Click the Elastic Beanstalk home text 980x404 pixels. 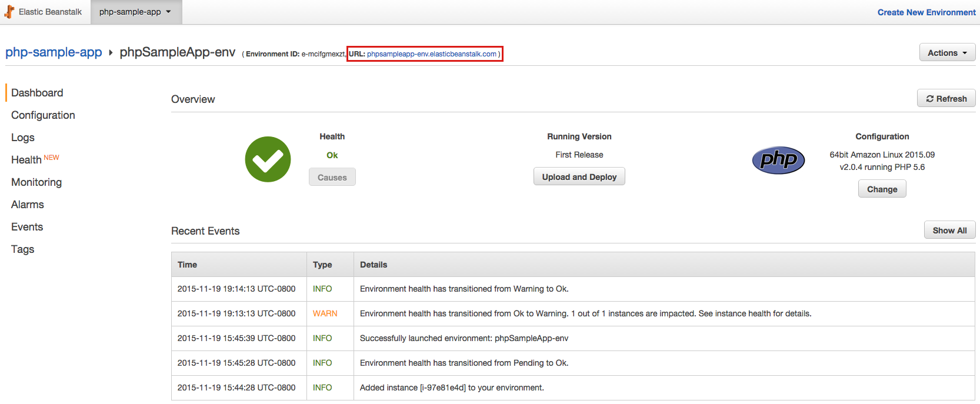(50, 12)
